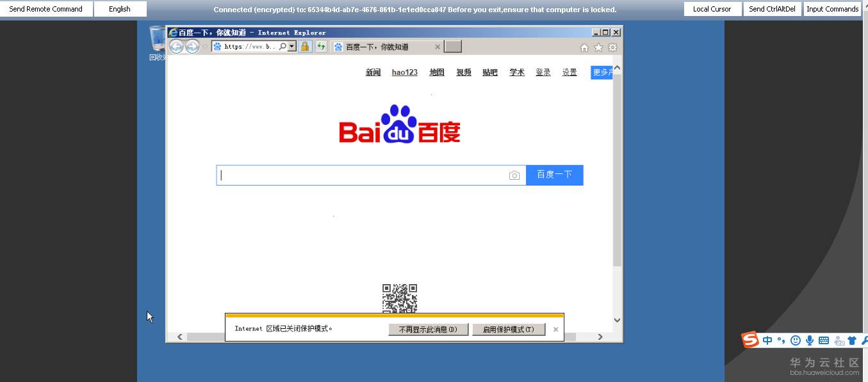Refresh the page using the refresh icon
The height and width of the screenshot is (382, 868).
(x=320, y=46)
